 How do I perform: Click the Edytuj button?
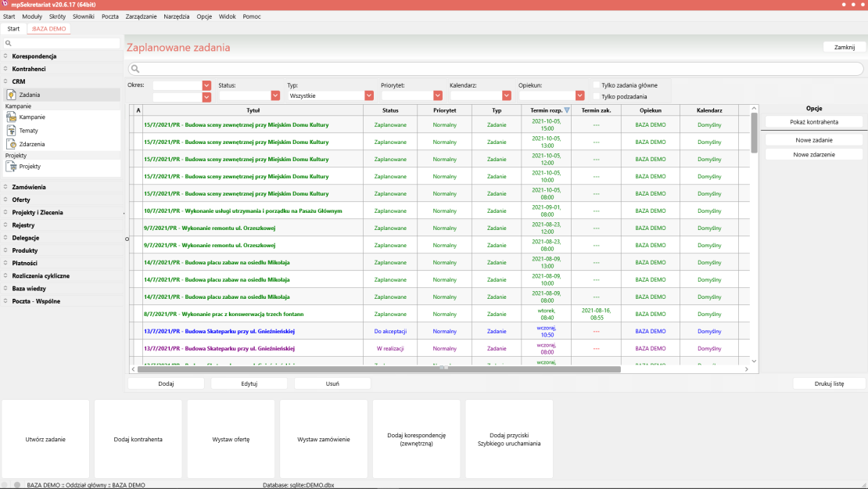coord(249,383)
